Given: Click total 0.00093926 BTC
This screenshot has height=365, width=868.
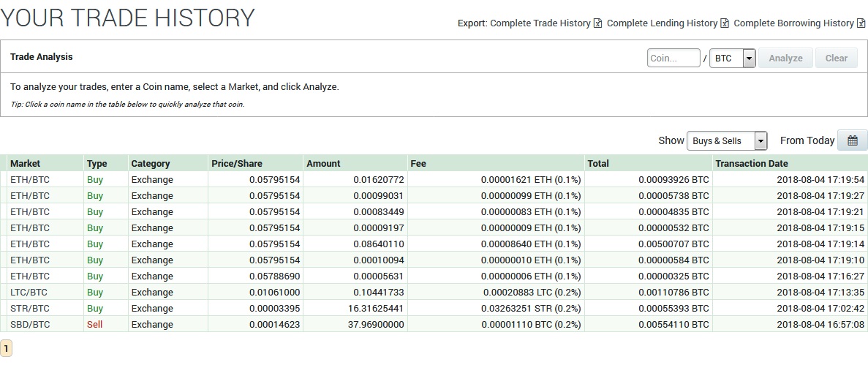Looking at the screenshot, I should coord(673,179).
